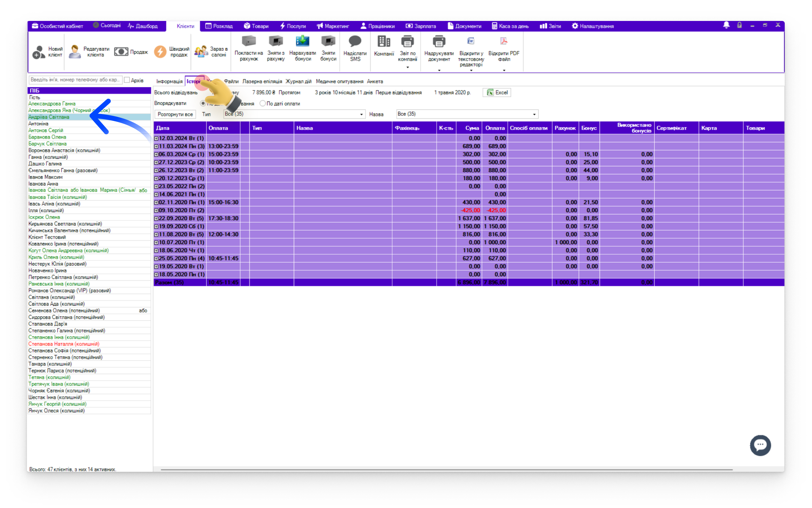Open Анкета tab
This screenshot has width=812, height=508.
375,81
